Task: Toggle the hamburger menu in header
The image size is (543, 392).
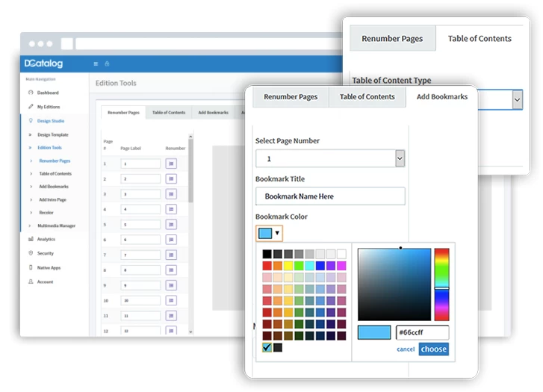Action: click(96, 63)
